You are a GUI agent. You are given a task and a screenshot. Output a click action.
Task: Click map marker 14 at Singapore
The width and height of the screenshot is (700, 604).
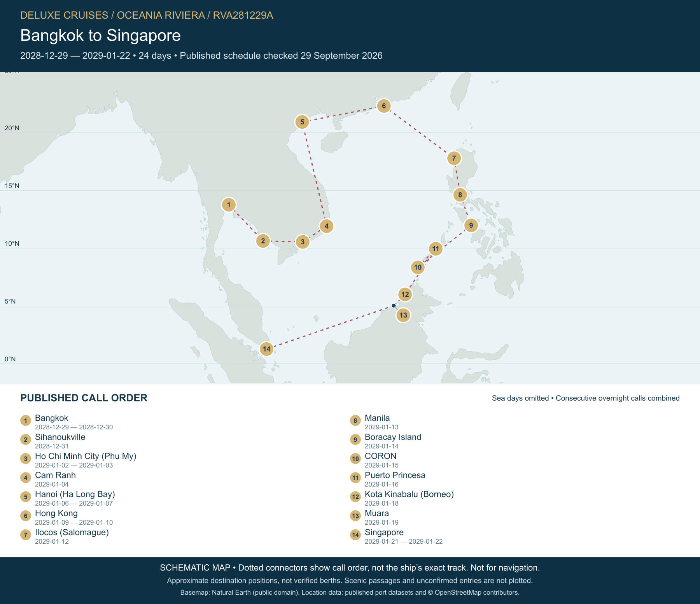point(266,349)
